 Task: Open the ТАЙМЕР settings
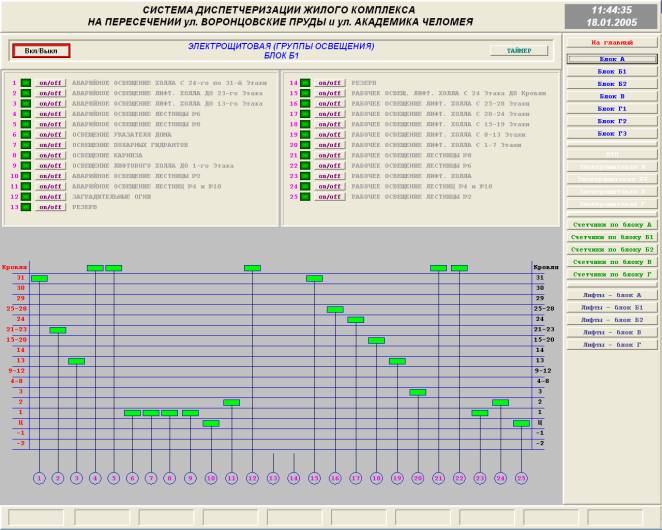[x=518, y=50]
